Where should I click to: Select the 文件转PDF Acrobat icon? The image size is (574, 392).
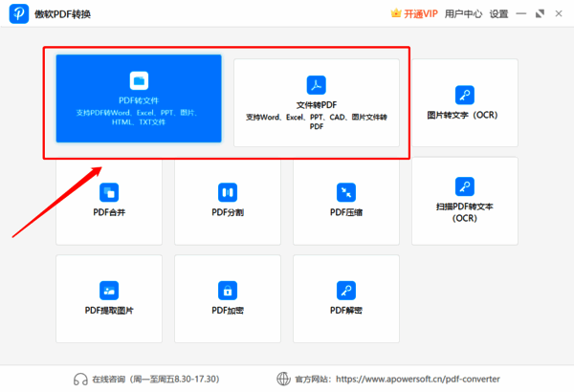tap(317, 85)
